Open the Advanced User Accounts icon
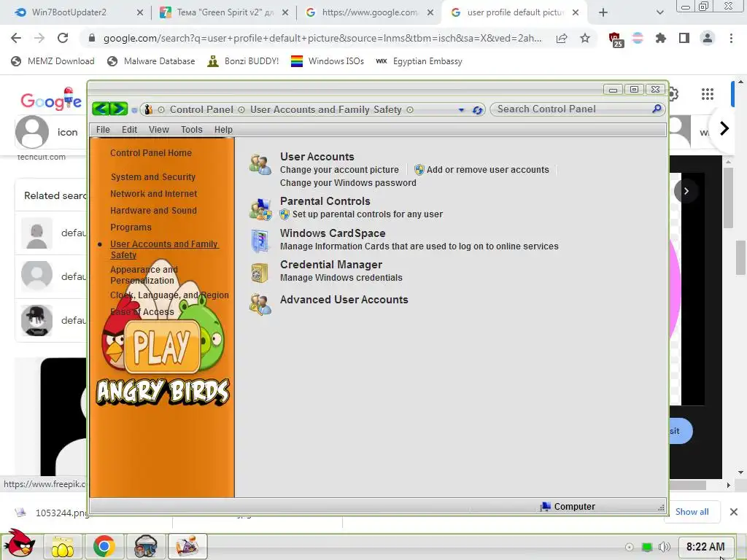The image size is (747, 560). click(x=260, y=304)
